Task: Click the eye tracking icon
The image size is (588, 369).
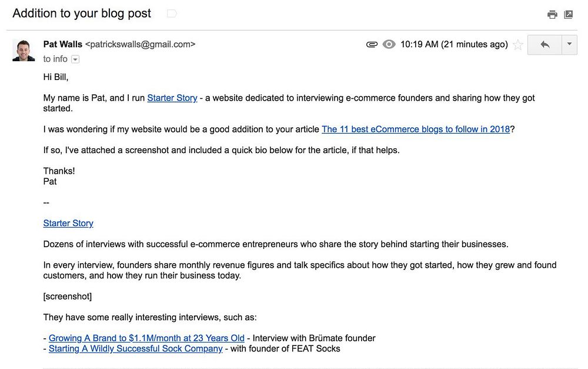Action: click(x=389, y=45)
